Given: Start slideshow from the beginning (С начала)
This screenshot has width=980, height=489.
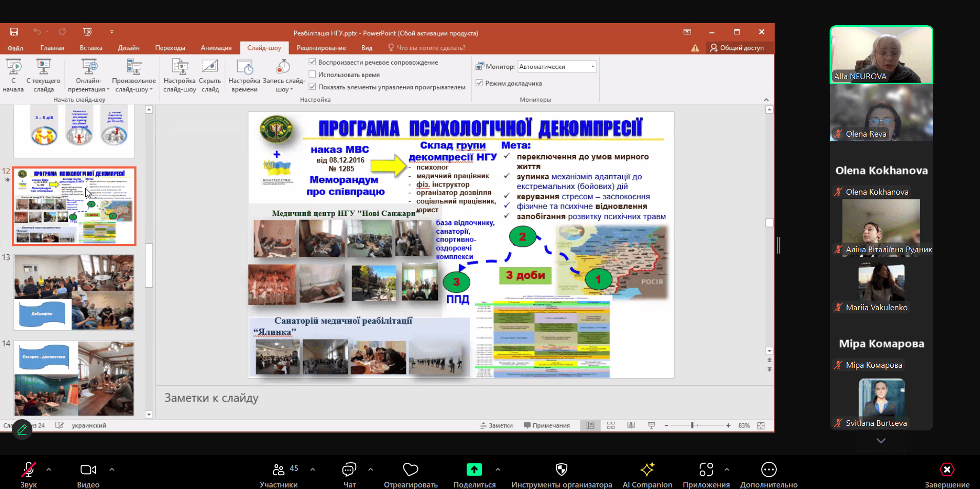Looking at the screenshot, I should pos(13,76).
